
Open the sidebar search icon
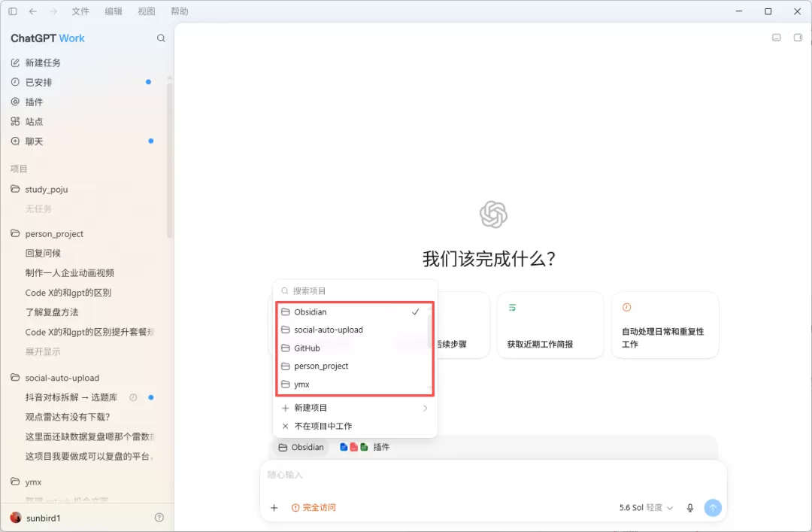point(161,38)
